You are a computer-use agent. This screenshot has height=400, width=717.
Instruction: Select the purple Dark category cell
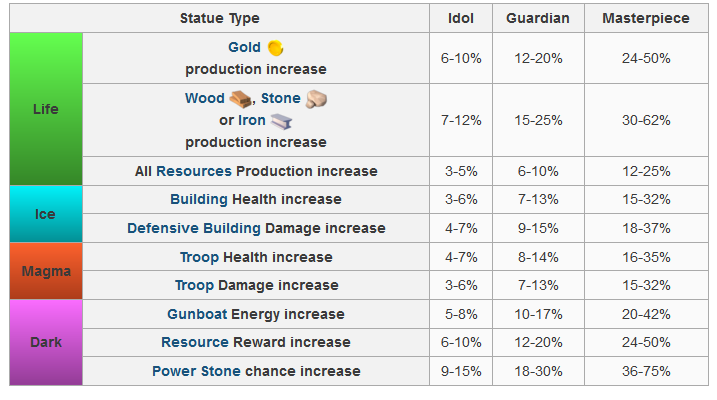46,342
